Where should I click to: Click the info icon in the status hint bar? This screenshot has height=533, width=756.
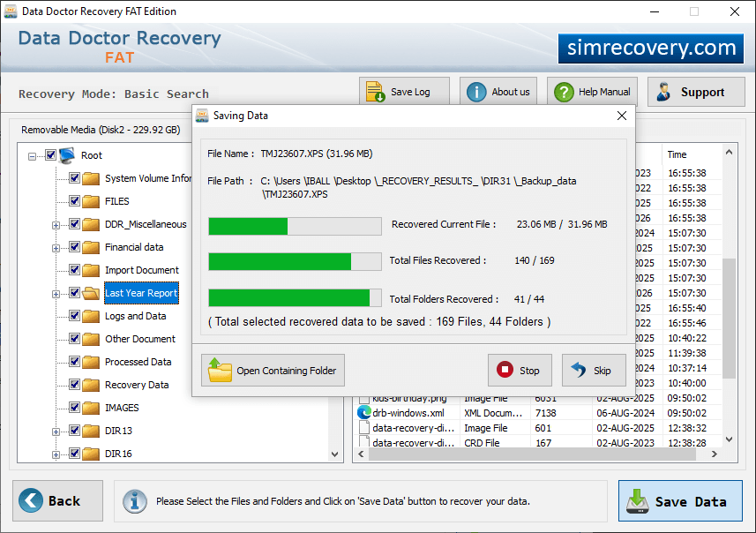pos(134,501)
